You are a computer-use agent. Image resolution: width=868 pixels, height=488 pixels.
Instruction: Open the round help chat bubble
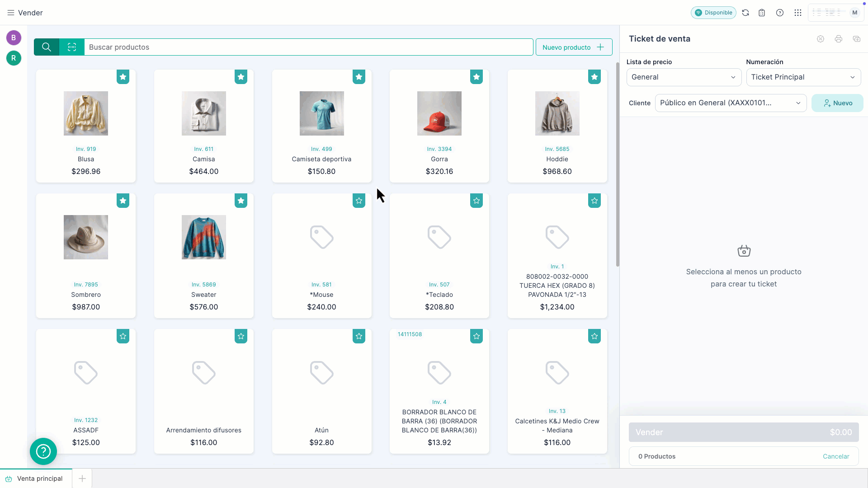[43, 451]
